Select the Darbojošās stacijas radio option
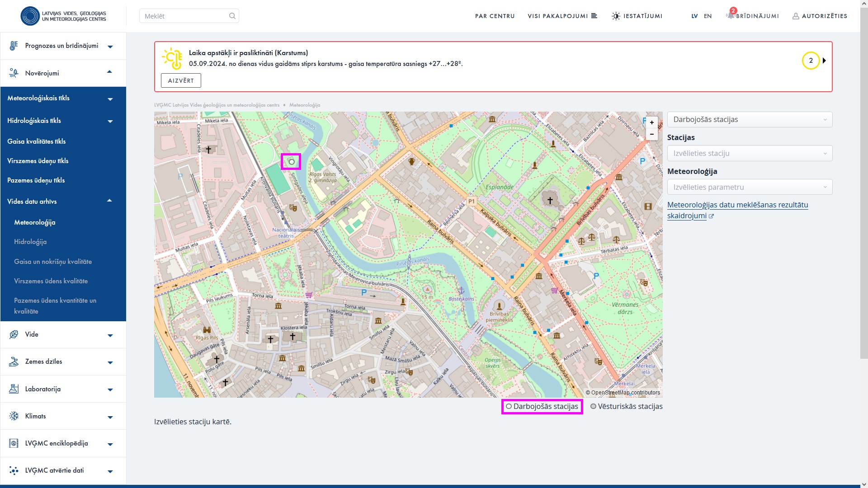Screen dimensions: 868x488 (509, 406)
